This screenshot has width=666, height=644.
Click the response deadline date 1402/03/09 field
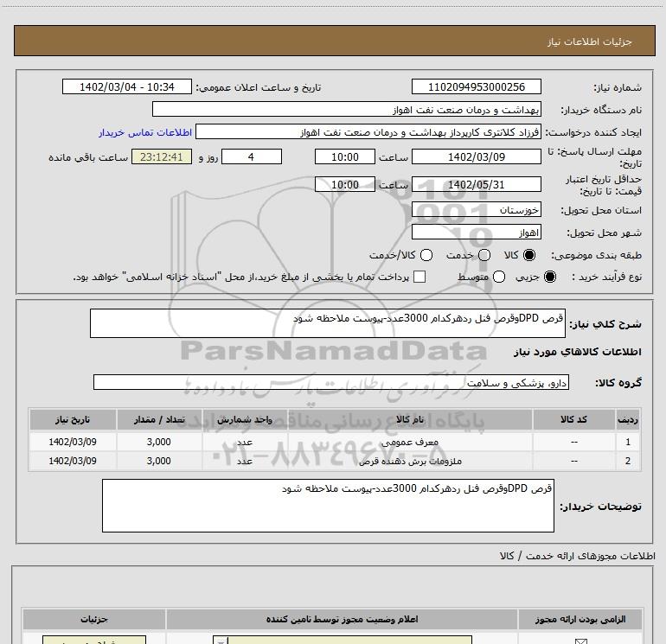coord(476,157)
